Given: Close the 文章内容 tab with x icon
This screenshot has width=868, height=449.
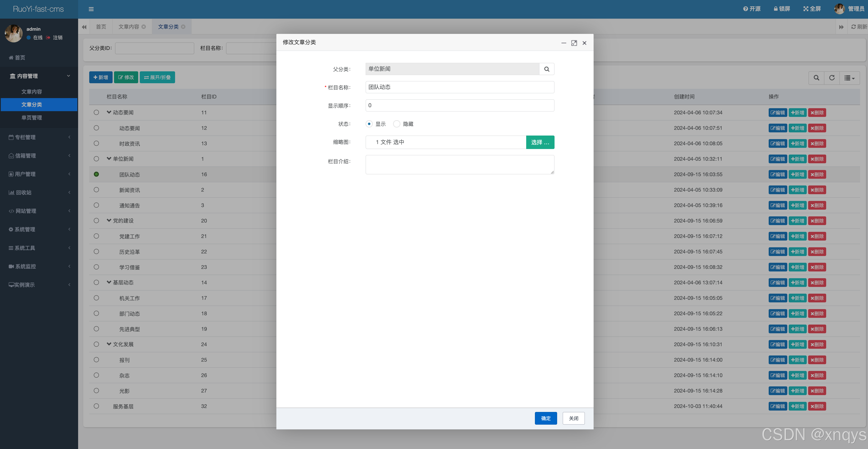Looking at the screenshot, I should click(144, 27).
